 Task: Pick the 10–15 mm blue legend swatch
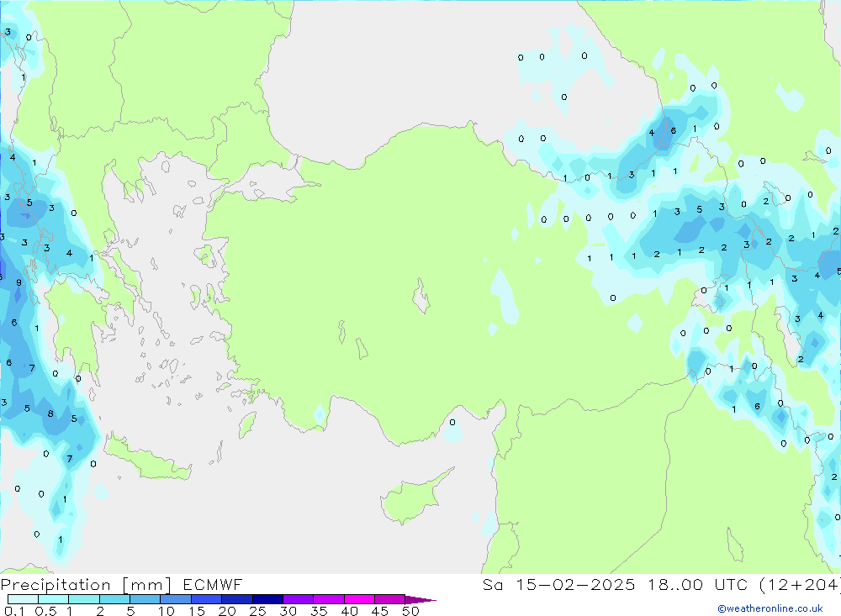(176, 599)
